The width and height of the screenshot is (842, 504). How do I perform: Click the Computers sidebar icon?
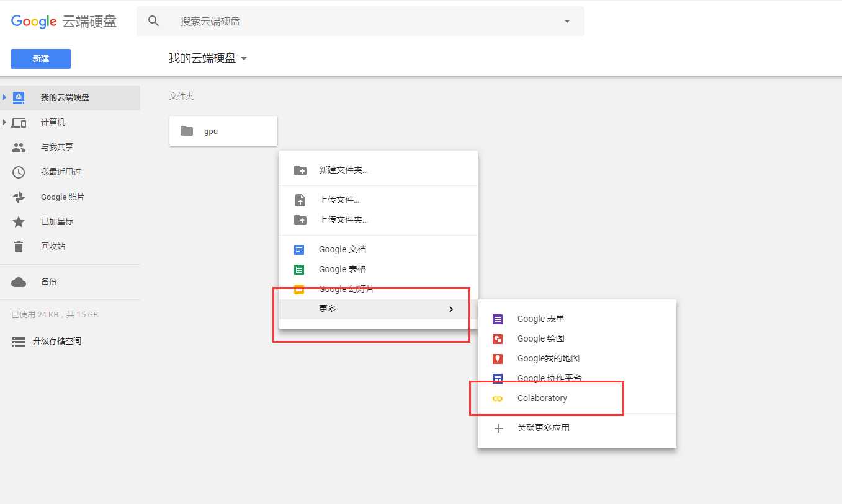pos(19,122)
